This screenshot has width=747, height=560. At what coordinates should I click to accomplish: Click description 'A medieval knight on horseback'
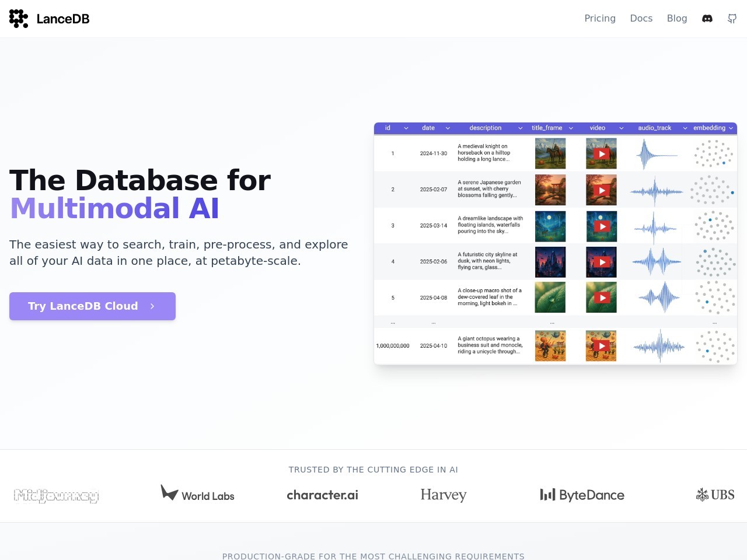click(x=484, y=153)
